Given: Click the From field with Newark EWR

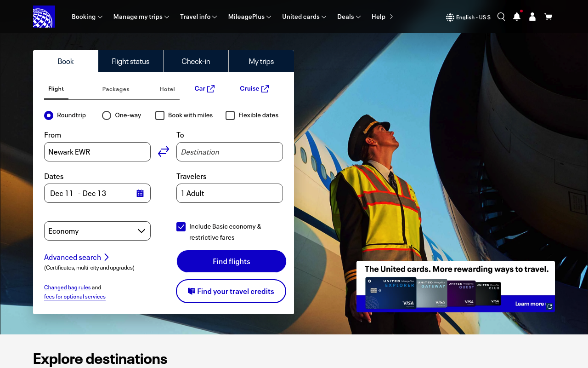Looking at the screenshot, I should pyautogui.click(x=97, y=152).
